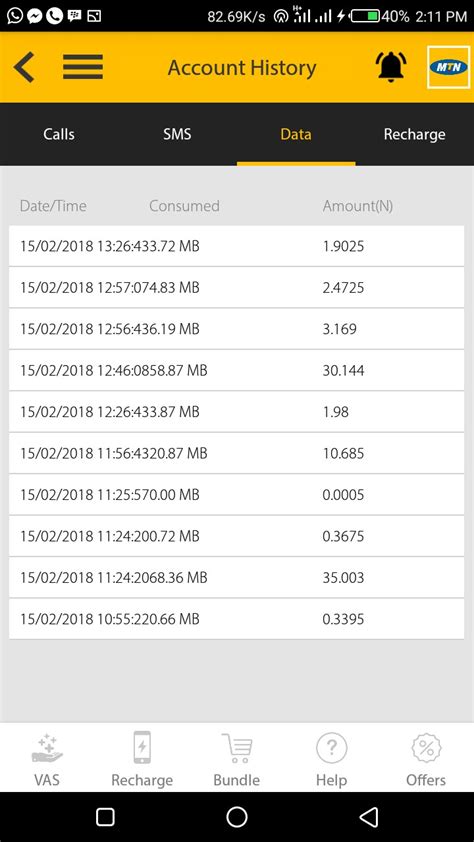Open Help question mark icon
This screenshot has height=842, width=474.
(331, 759)
